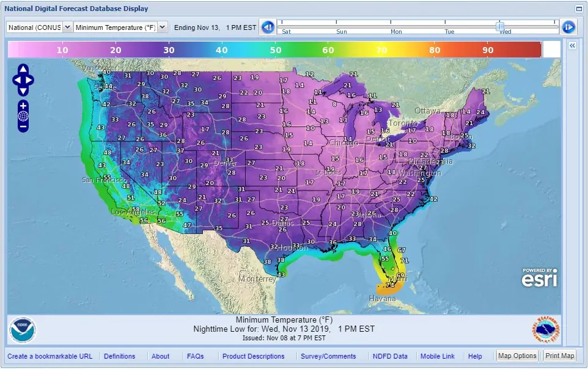This screenshot has height=369, width=588.
Task: Click the Print Map button
Action: tap(559, 356)
